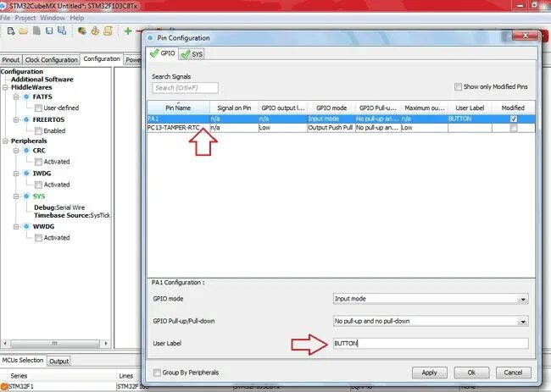Open the Output tab at bottom
This screenshot has width=551, height=392.
click(59, 362)
